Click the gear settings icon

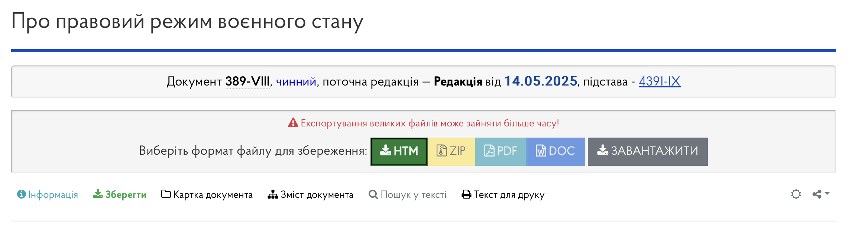796,194
